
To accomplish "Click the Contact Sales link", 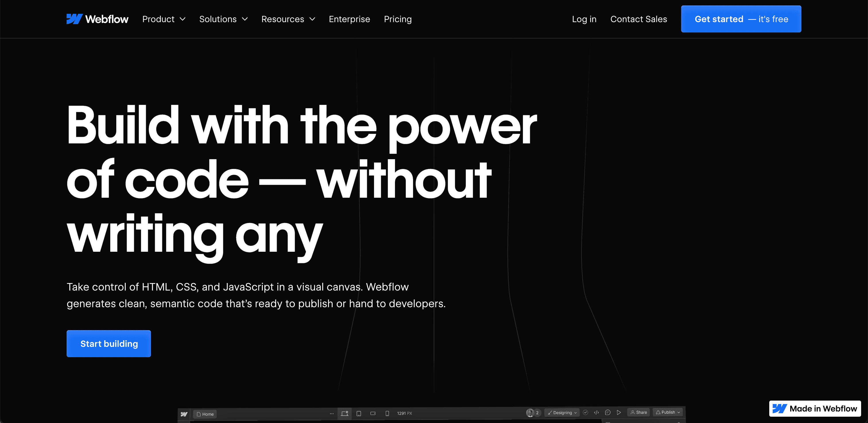I will (x=638, y=19).
